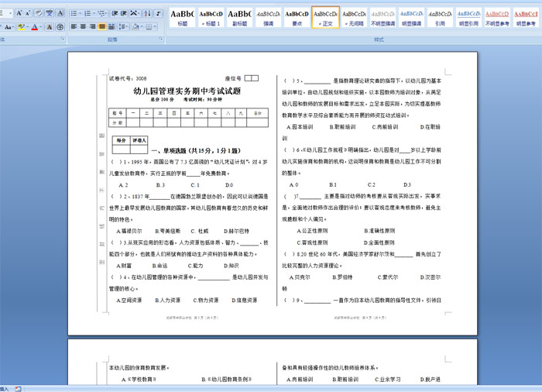Apply the 正文 style
This screenshot has width=542, height=392.
[x=326, y=18]
